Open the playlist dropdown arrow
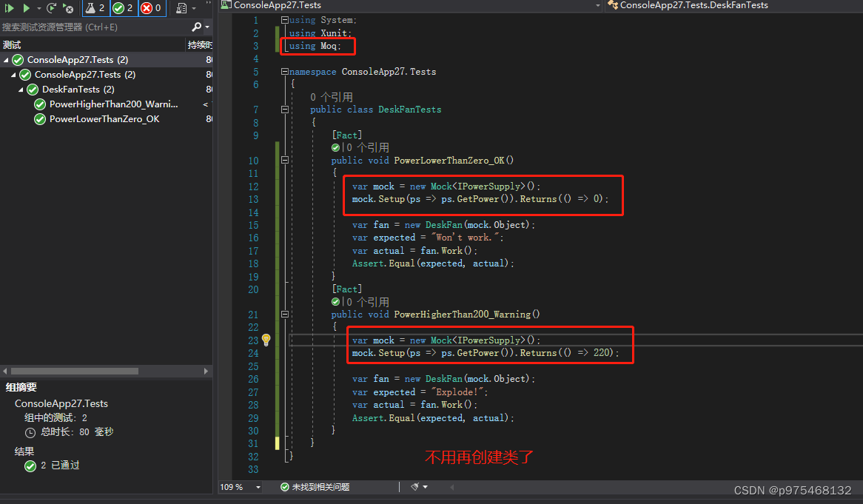The image size is (863, 504). [194, 8]
